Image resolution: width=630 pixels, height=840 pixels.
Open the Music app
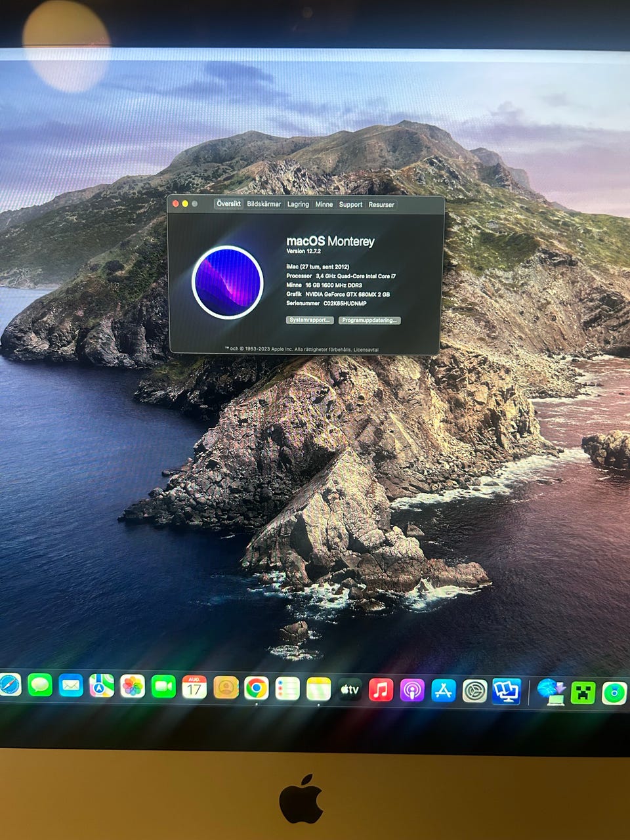(x=381, y=690)
